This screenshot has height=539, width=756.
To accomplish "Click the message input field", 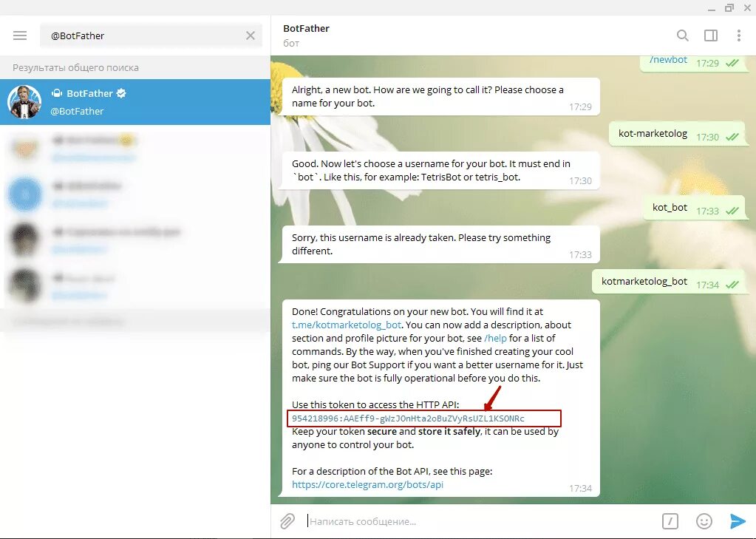I will tap(482, 521).
